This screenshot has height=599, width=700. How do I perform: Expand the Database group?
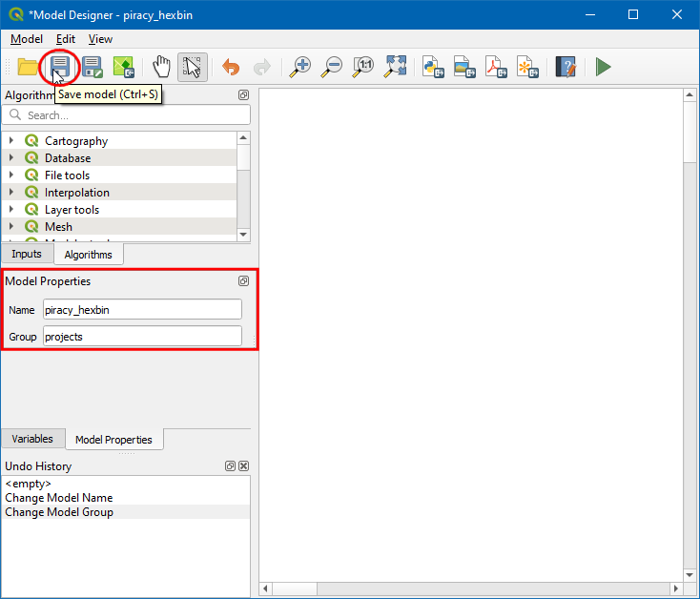tap(11, 157)
